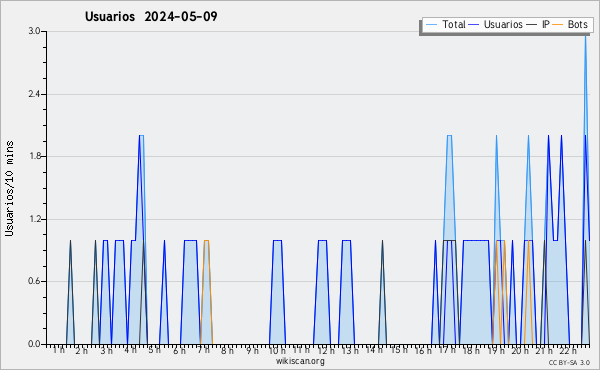Click the '22 h' x-axis label
Image resolution: width=600 pixels, height=370 pixels.
568,350
